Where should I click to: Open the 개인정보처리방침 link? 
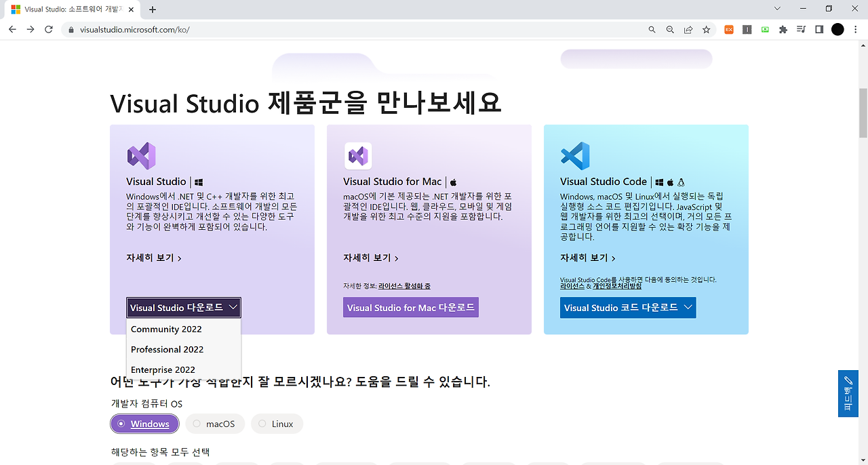pyautogui.click(x=617, y=286)
